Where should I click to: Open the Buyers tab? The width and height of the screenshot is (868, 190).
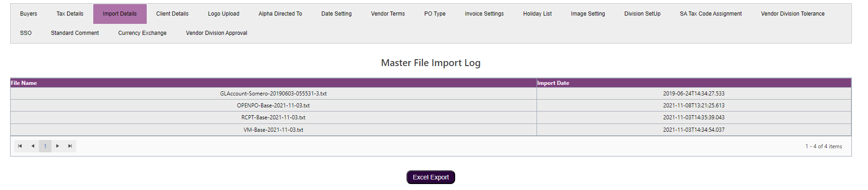29,14
